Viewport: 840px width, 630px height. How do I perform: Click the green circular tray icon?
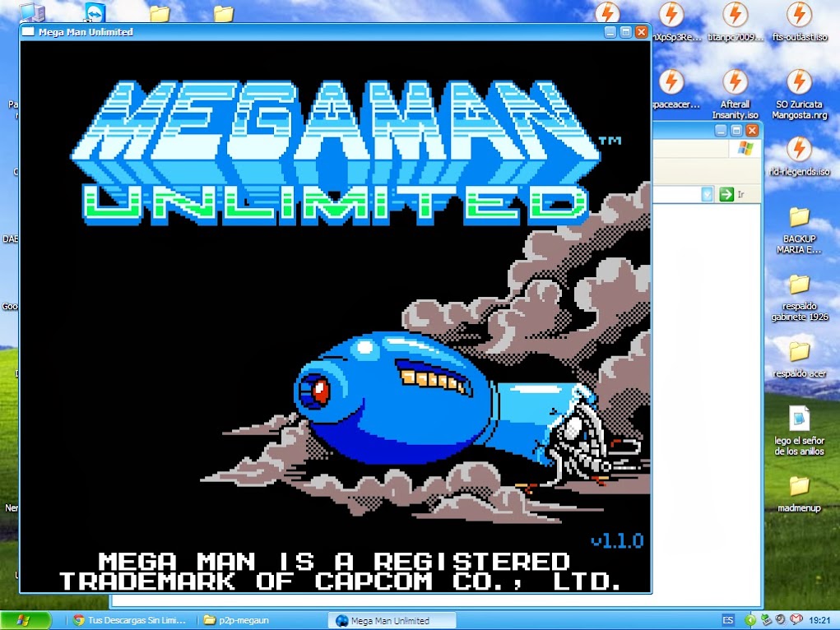coord(750,620)
